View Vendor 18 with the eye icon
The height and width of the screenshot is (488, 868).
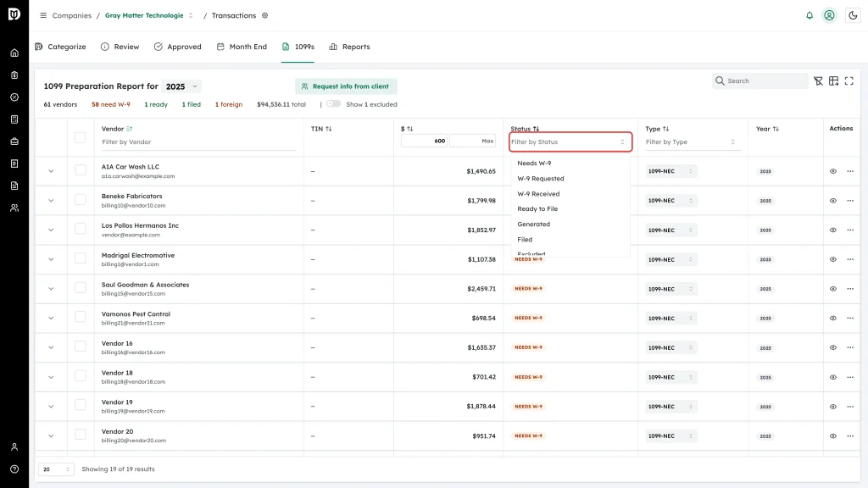coord(833,377)
